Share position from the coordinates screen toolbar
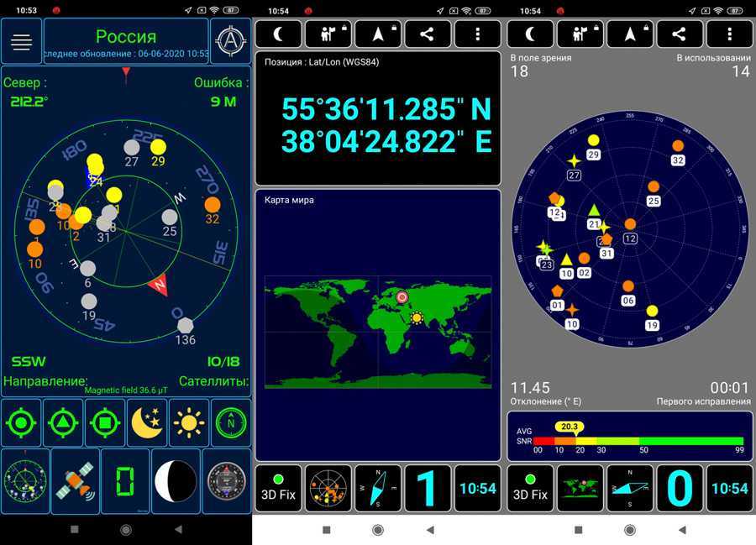 tap(428, 34)
